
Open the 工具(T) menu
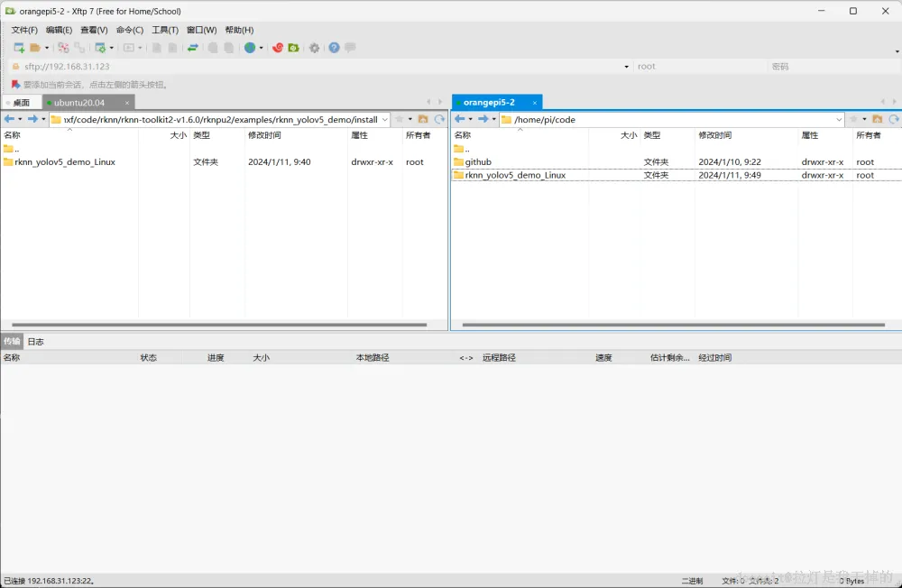[164, 30]
